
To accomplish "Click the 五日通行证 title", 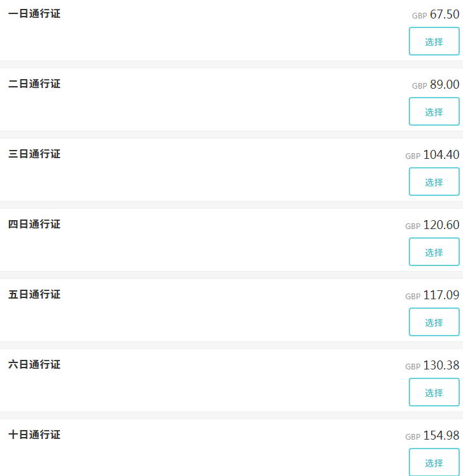I will click(34, 294).
